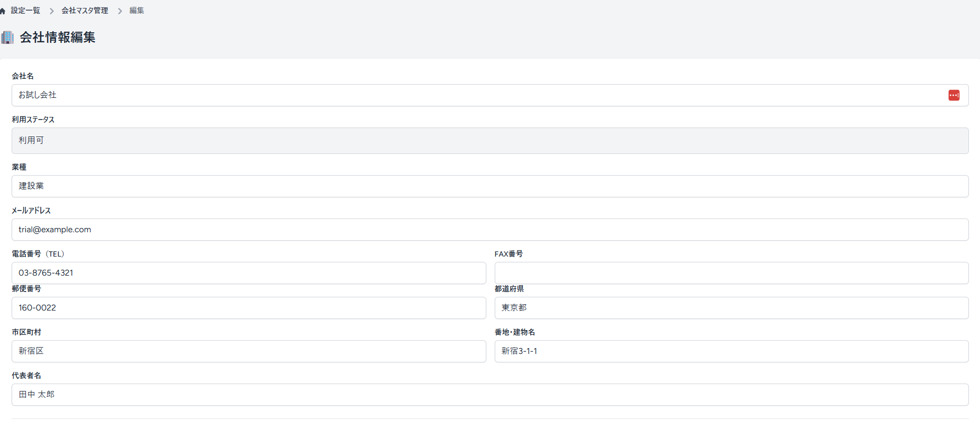Click the chevron after 設定一覧
Screen dimensions: 980x428
pyautogui.click(x=51, y=11)
